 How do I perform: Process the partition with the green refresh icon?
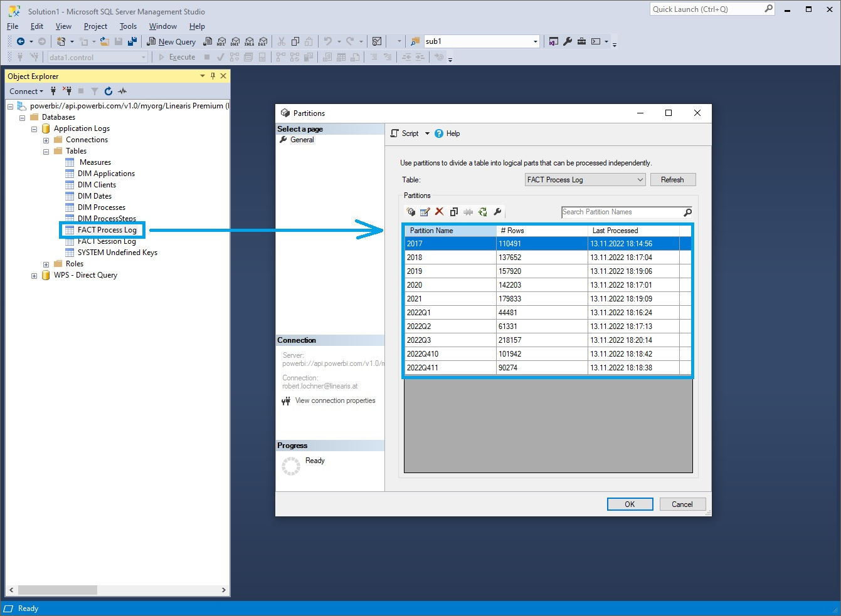click(483, 212)
